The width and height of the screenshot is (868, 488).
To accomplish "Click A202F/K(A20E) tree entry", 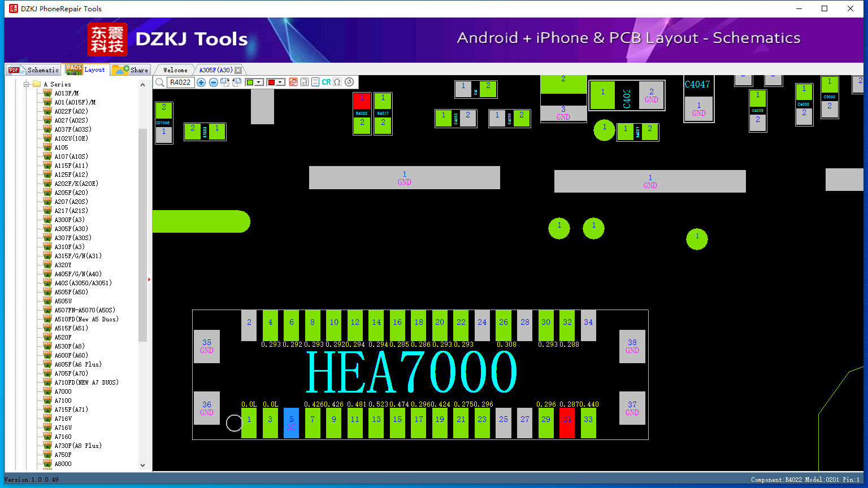I will click(76, 184).
